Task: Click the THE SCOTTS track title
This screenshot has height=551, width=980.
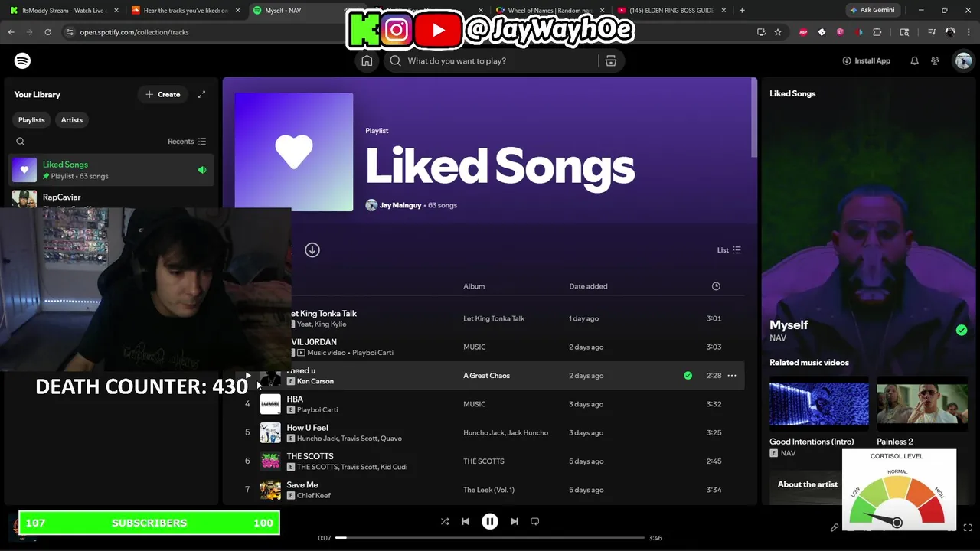Action: point(310,456)
